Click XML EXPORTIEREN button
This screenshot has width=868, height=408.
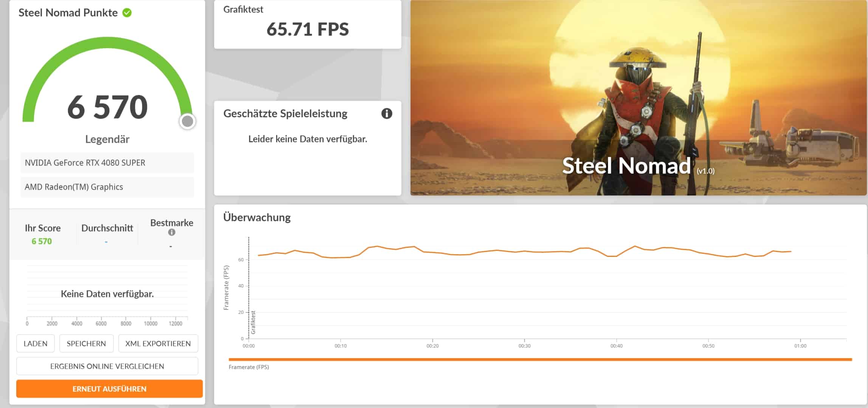(158, 343)
